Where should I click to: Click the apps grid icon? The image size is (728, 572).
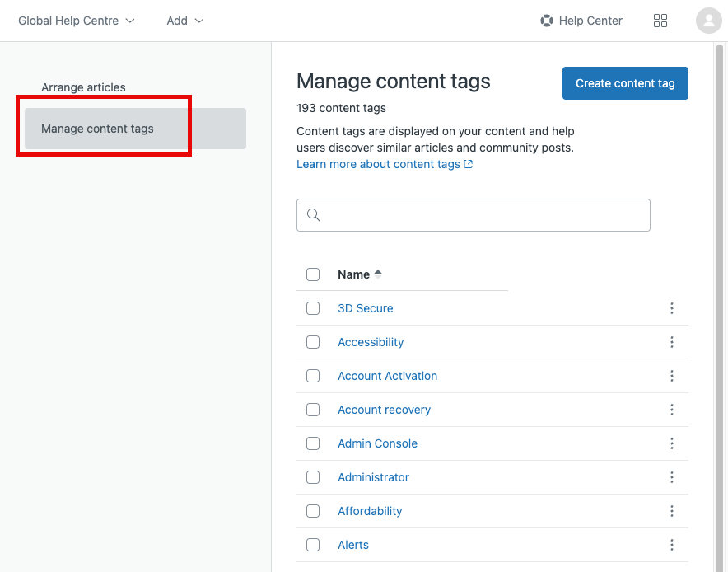coord(660,21)
